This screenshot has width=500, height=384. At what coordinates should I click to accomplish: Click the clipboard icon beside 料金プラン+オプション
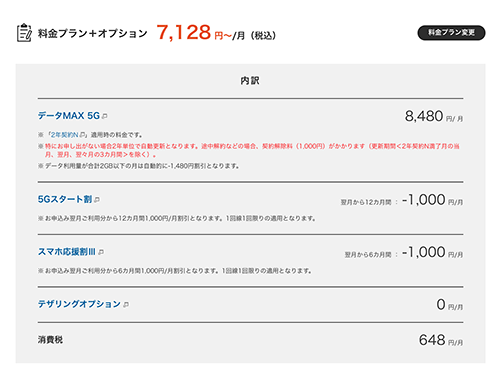click(24, 32)
